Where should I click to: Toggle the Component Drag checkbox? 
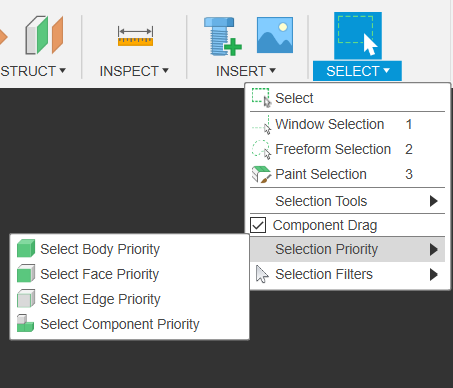[258, 225]
